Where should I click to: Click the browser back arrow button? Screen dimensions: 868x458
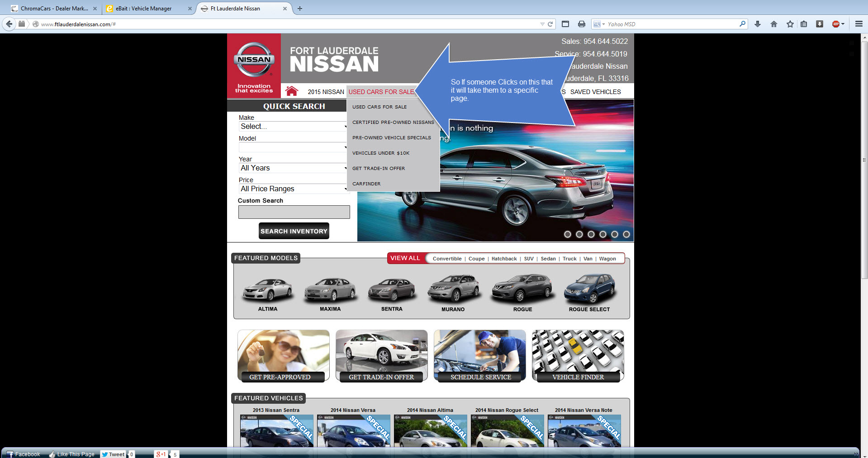pos(9,24)
